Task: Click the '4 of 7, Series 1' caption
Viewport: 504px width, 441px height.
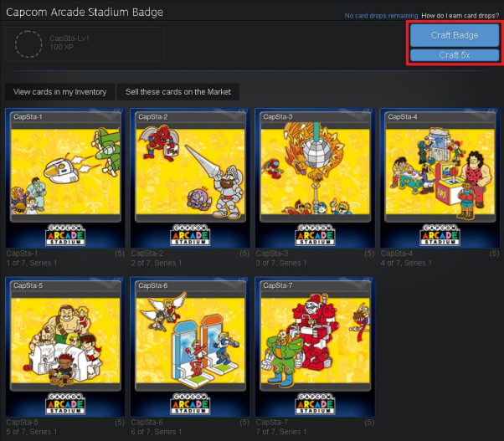Action: click(x=406, y=263)
